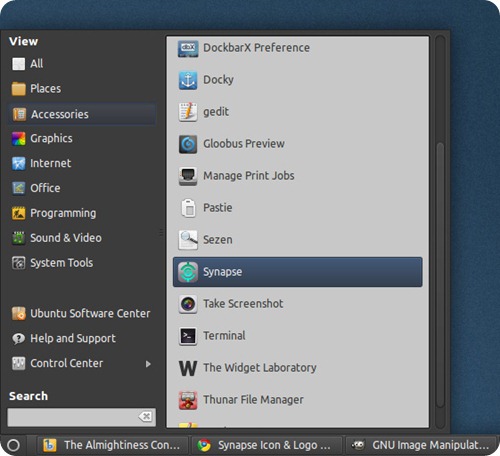Screen dimensions: 500x456
Task: Click the 'All' text label
Action: [x=37, y=64]
